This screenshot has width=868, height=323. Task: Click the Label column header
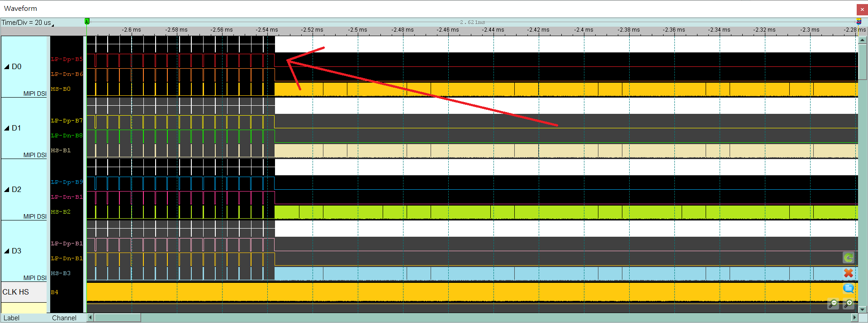12,318
